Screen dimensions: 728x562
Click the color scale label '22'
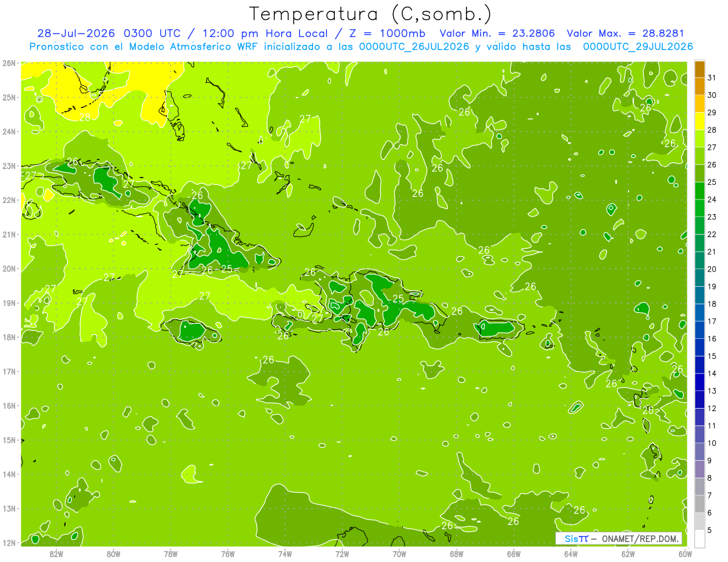(x=712, y=235)
